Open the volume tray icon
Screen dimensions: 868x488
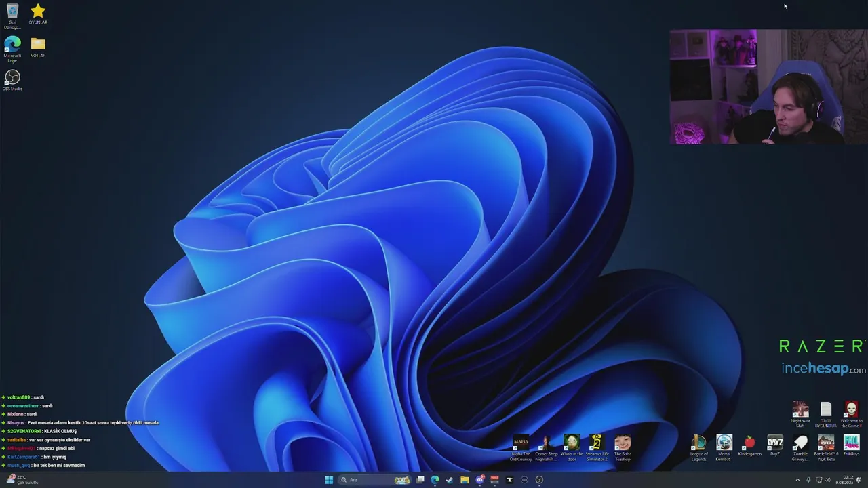pos(829,480)
